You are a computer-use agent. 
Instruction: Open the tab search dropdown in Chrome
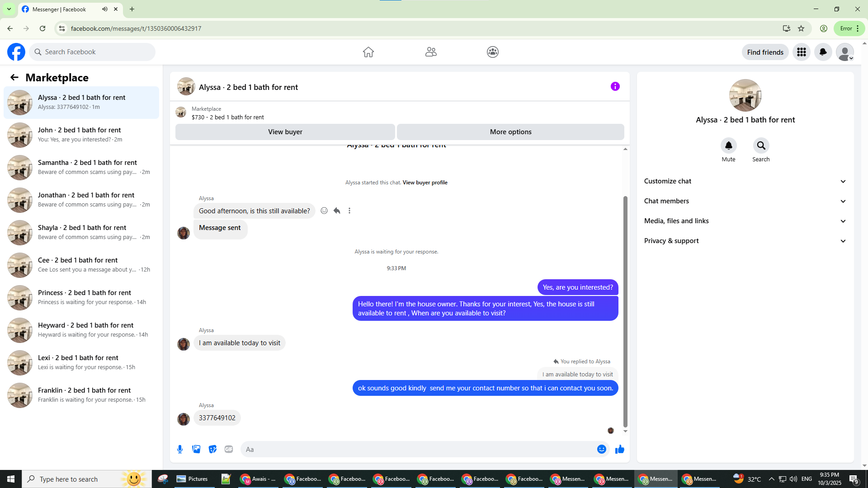coord(9,9)
